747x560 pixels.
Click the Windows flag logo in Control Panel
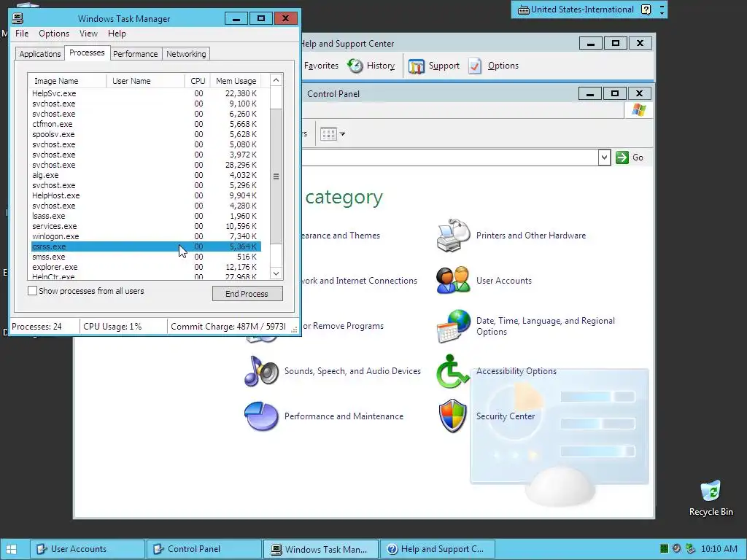click(638, 110)
